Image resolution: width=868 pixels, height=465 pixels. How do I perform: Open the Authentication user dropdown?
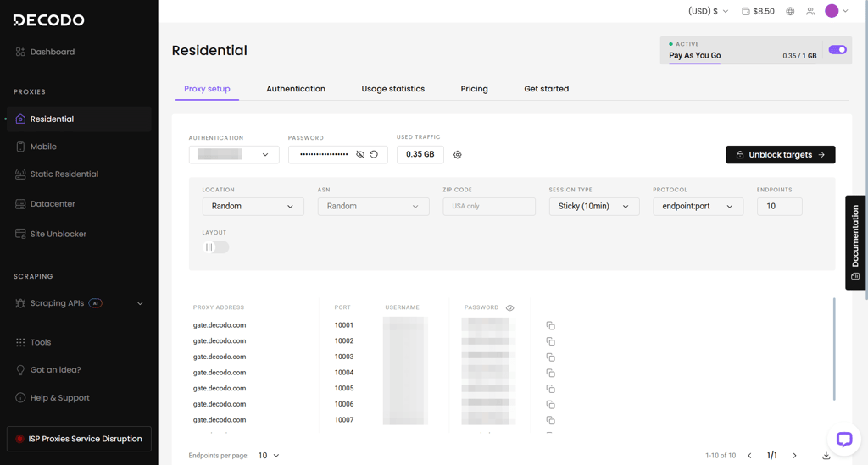click(234, 155)
